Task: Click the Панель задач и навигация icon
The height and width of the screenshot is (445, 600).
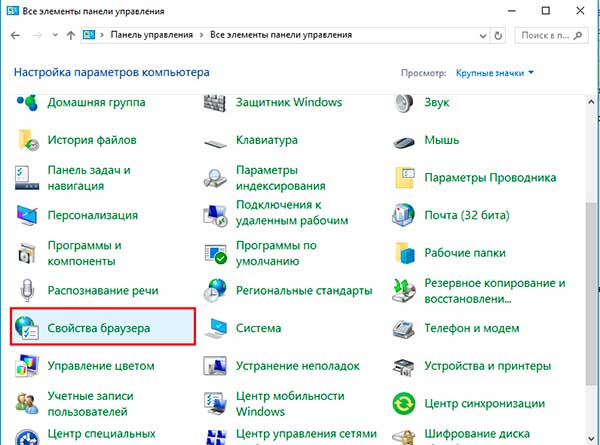Action: 27,178
